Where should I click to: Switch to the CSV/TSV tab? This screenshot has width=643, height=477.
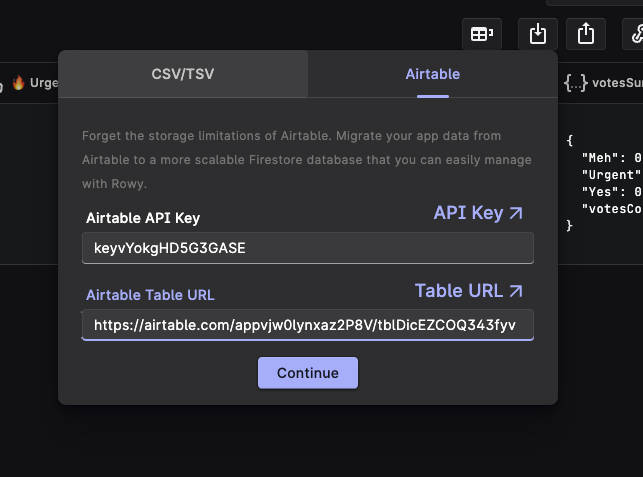(183, 74)
